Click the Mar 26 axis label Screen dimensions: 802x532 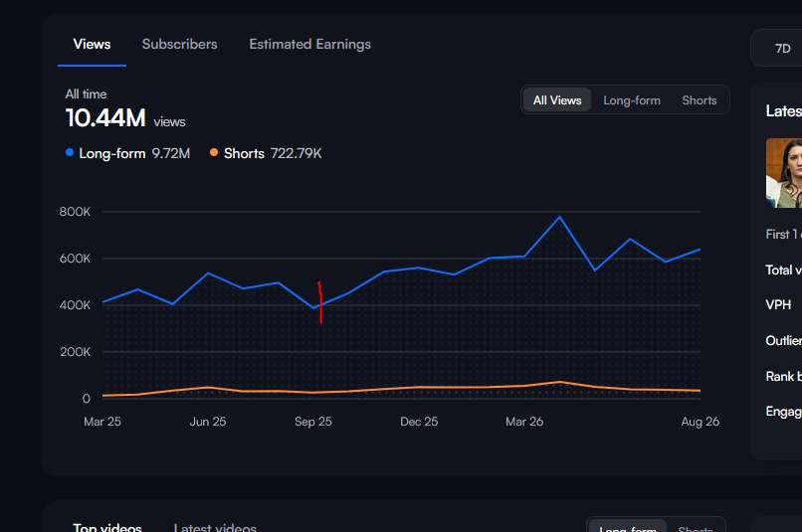524,422
